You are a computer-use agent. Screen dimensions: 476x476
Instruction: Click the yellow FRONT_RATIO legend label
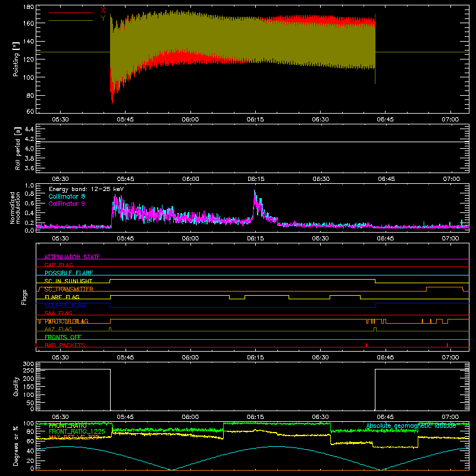68,425
